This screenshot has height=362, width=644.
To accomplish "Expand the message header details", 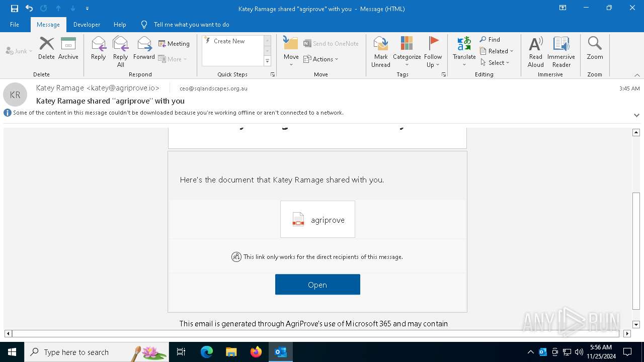I will point(636,115).
